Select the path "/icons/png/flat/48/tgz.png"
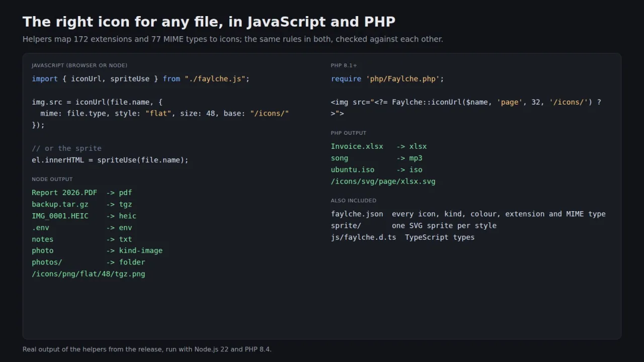This screenshot has width=644, height=362. coord(89,274)
